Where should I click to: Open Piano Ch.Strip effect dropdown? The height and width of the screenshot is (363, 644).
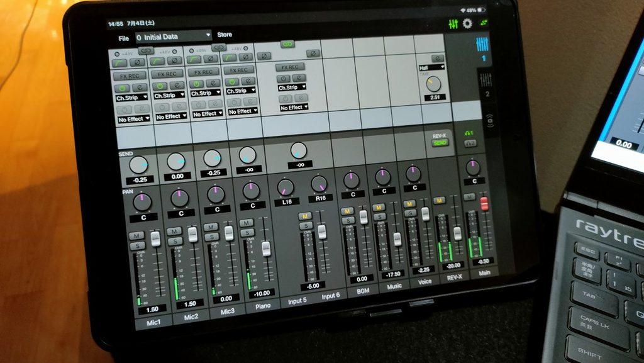241,91
